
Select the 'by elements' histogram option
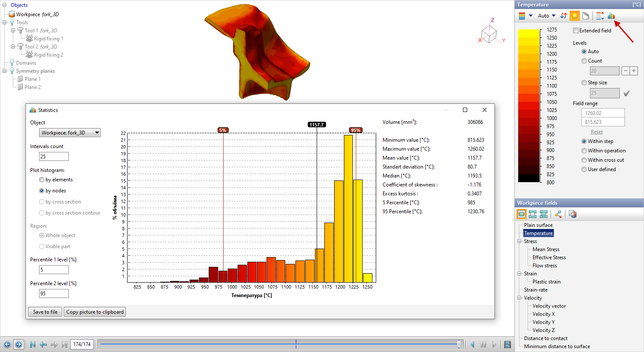42,180
